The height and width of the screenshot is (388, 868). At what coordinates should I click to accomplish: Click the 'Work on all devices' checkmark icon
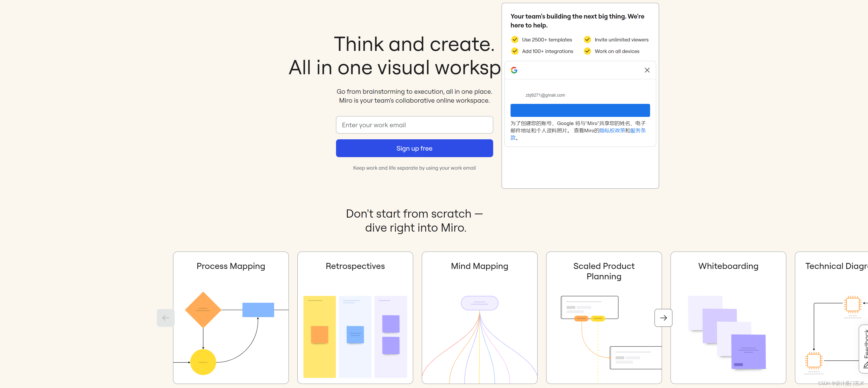click(x=587, y=51)
